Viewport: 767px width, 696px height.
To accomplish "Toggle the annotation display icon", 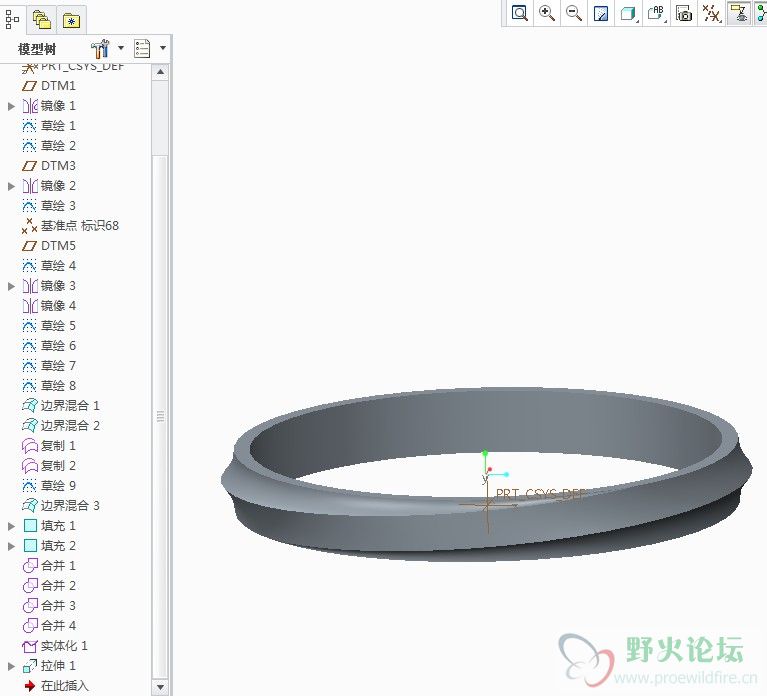I will click(739, 13).
